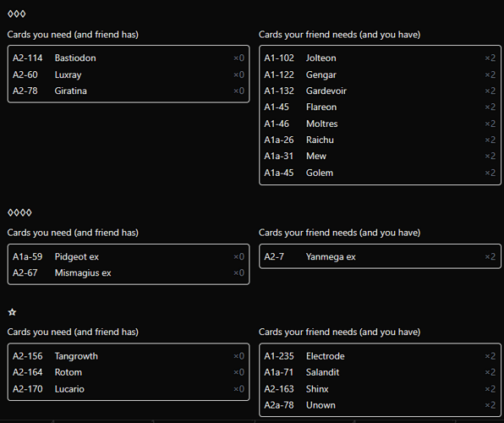This screenshot has width=504, height=423.
Task: Click the four-diamond rarity icon
Action: click(x=19, y=212)
